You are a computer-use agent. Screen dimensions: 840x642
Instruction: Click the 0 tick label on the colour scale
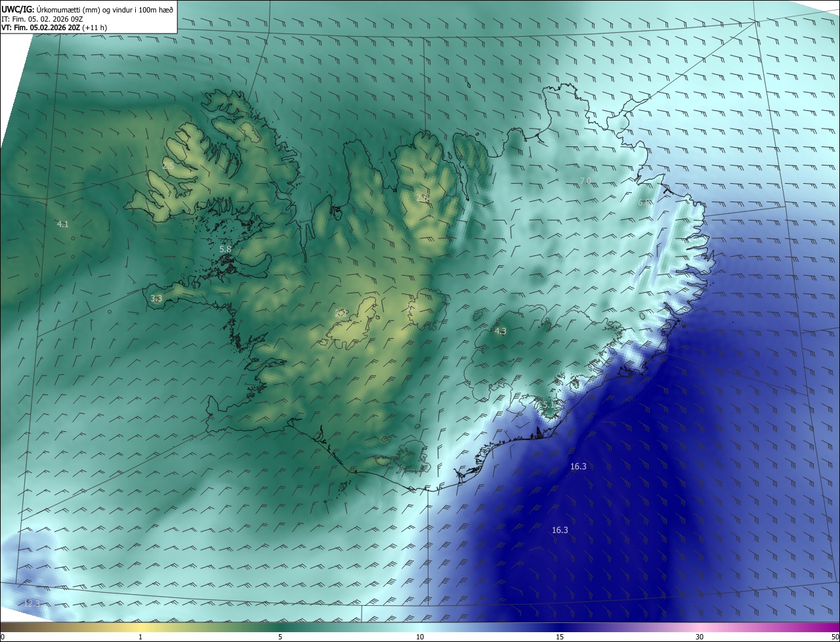coord(3,637)
